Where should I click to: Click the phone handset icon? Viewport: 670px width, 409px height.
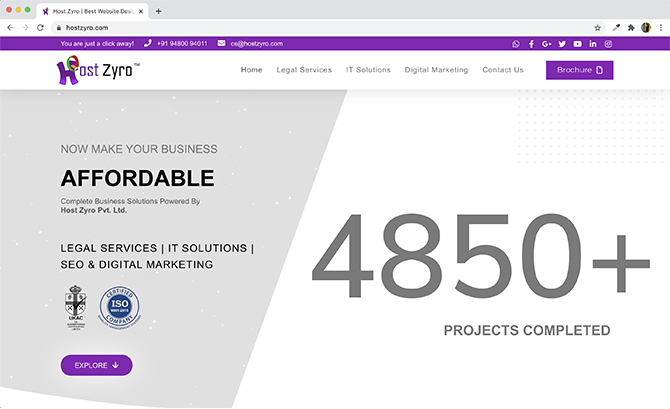[147, 43]
